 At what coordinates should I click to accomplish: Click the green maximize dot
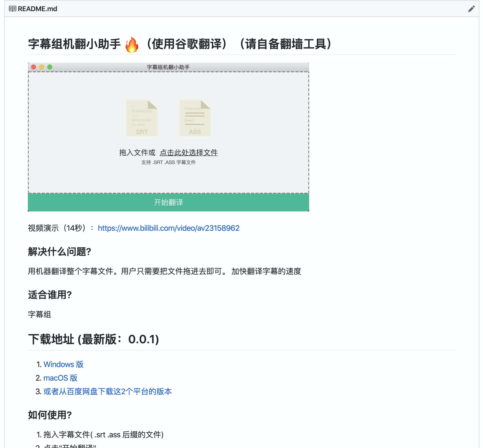pos(50,67)
